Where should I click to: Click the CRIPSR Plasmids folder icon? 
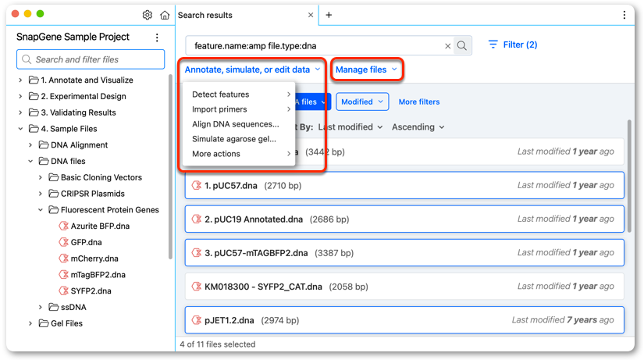point(53,194)
